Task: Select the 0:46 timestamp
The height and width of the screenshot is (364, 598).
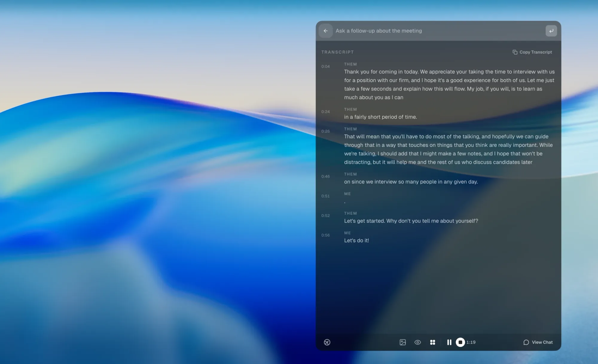Action: pos(326,176)
